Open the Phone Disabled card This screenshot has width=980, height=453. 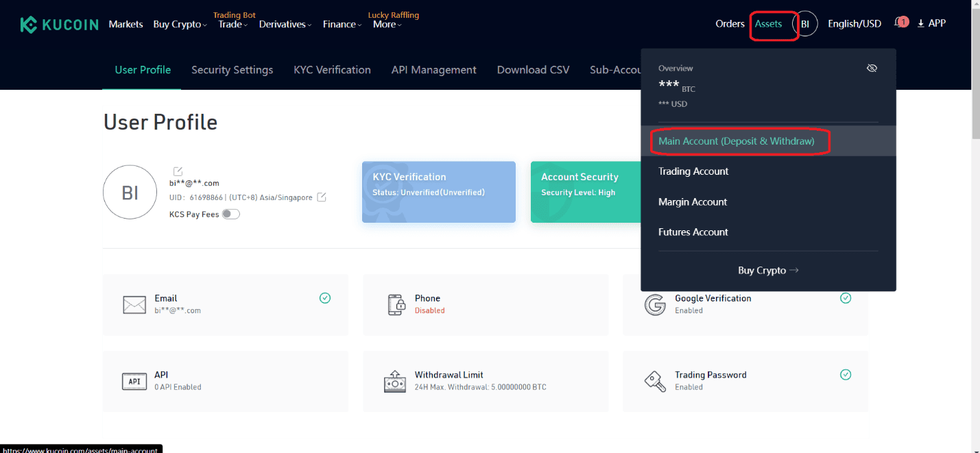point(486,304)
